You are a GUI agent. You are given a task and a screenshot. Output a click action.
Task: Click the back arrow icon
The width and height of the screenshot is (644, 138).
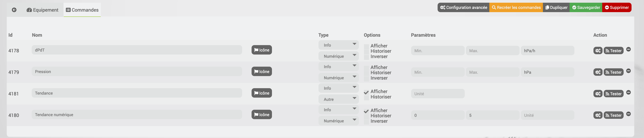pyautogui.click(x=14, y=10)
